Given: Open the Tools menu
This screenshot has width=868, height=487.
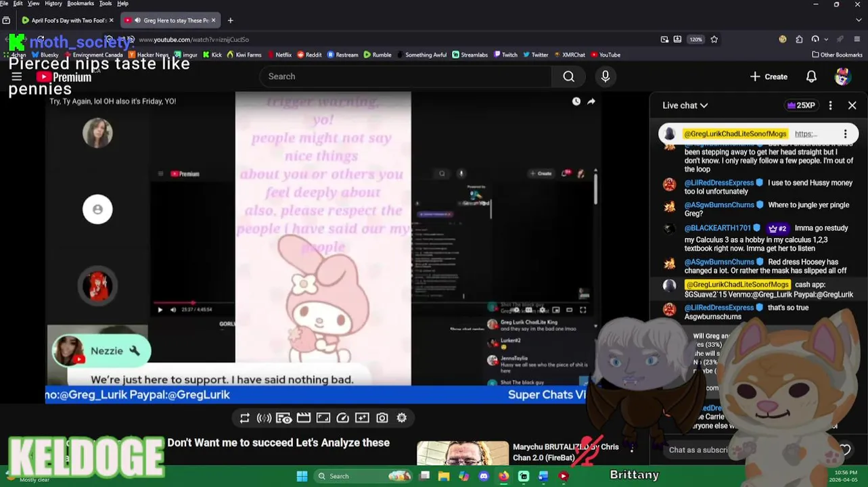Looking at the screenshot, I should coord(106,3).
